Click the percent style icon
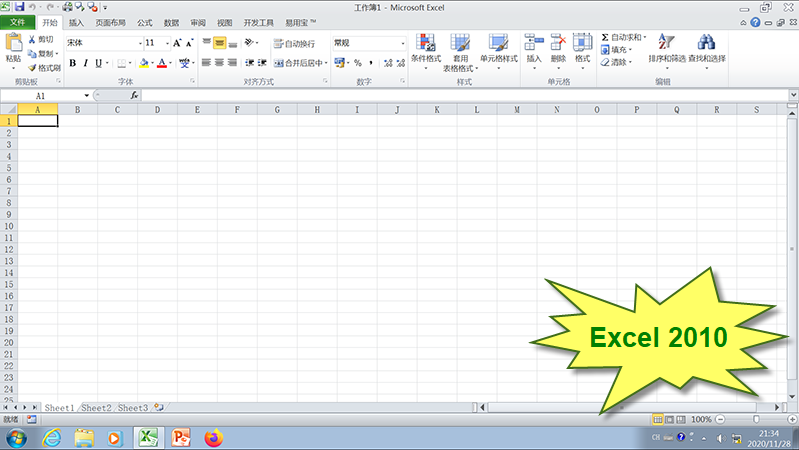This screenshot has height=450, width=799. (x=358, y=63)
